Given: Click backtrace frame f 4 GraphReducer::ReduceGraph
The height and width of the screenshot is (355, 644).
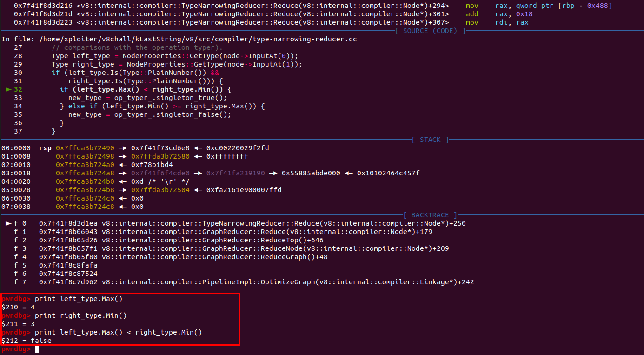Looking at the screenshot, I should (x=171, y=257).
